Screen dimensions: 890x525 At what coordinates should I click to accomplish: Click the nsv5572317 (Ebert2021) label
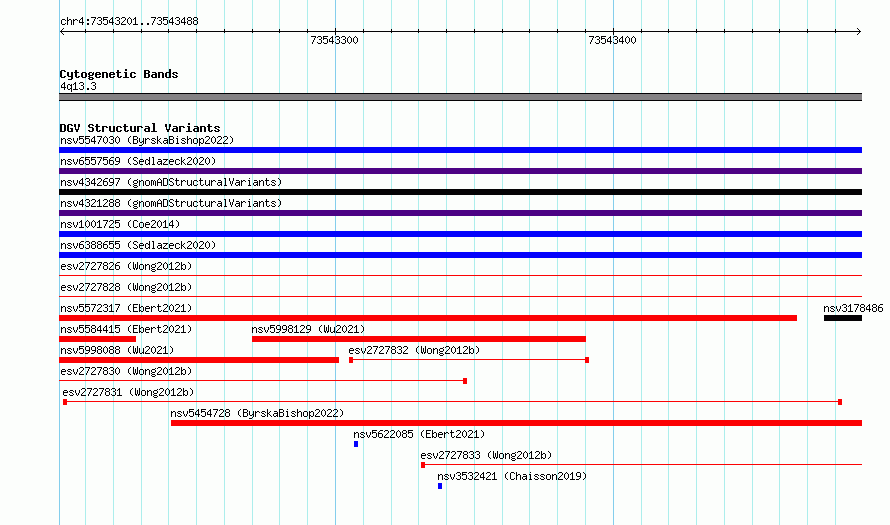tap(126, 308)
